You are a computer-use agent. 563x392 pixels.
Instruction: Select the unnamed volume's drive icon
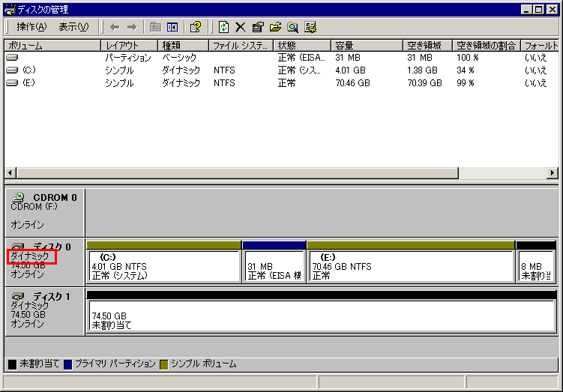click(x=12, y=58)
